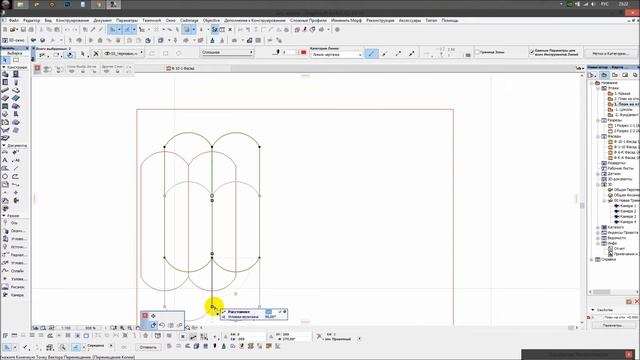Select the Arrow tool in the toolbox
Screen dimensions: 640x360
pyautogui.click(x=6, y=60)
